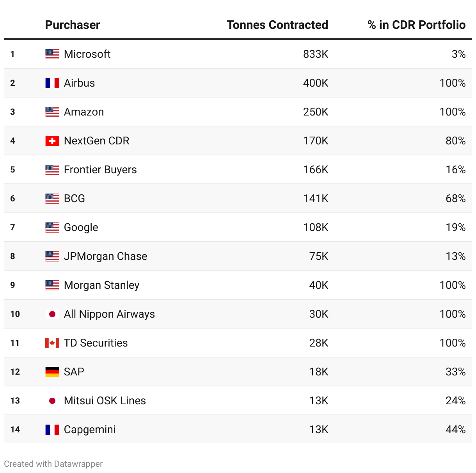
Task: Click the Frontier Buyers row label
Action: (x=100, y=170)
